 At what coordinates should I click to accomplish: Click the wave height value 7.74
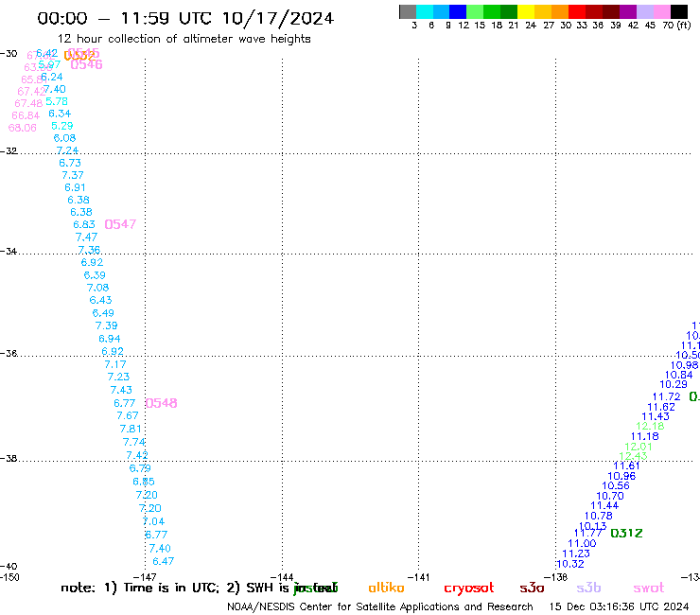point(134,442)
